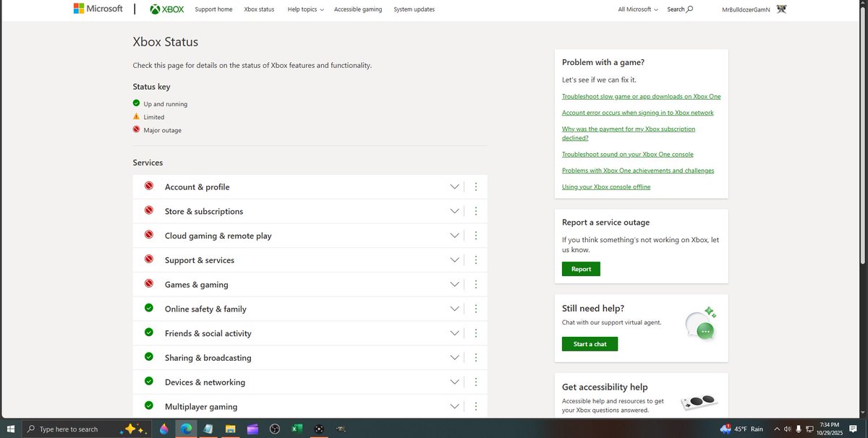
Task: Click the Search magnifier icon
Action: point(689,9)
